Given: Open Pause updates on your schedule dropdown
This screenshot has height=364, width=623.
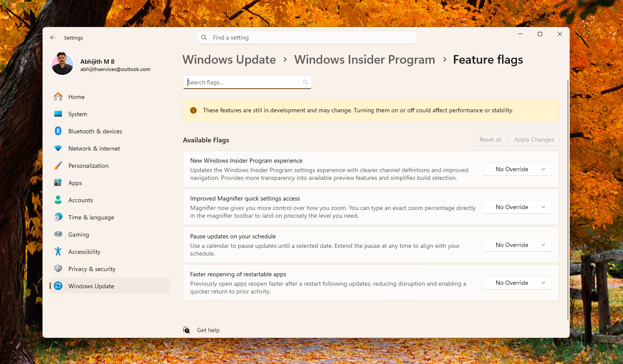Looking at the screenshot, I should pos(517,245).
